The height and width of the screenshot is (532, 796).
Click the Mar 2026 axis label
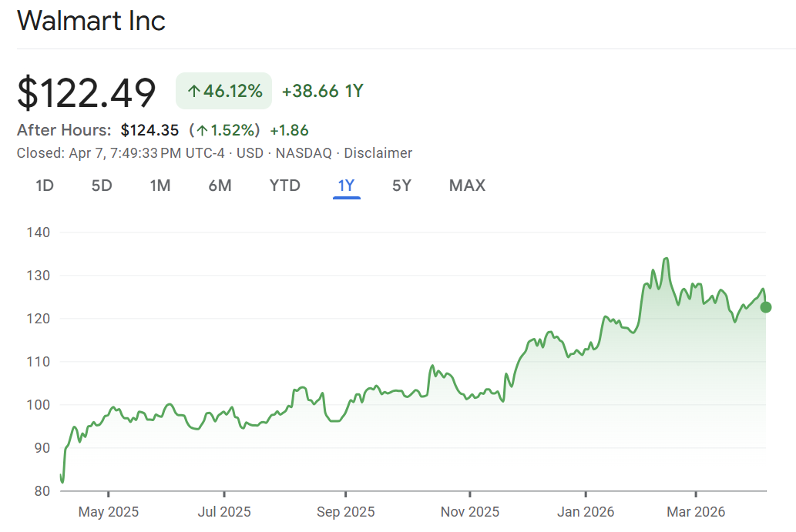pos(695,511)
